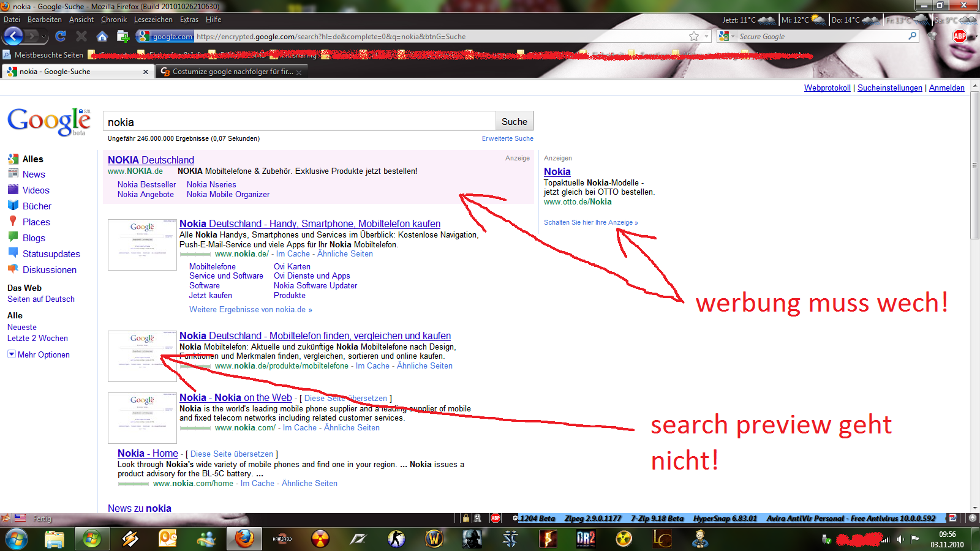Click Schalten Sie hier Ihre Anzeige link
Viewport: 980px width, 551px height.
coord(590,222)
